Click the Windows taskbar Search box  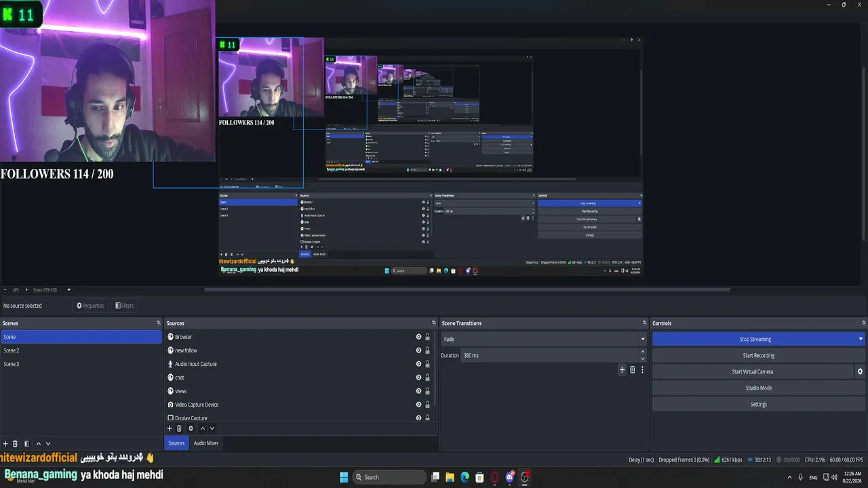pyautogui.click(x=391, y=477)
